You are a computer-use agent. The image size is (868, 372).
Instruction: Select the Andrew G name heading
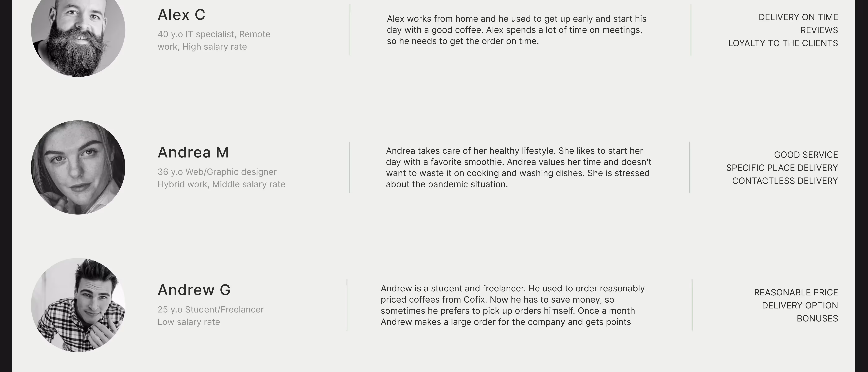click(194, 290)
